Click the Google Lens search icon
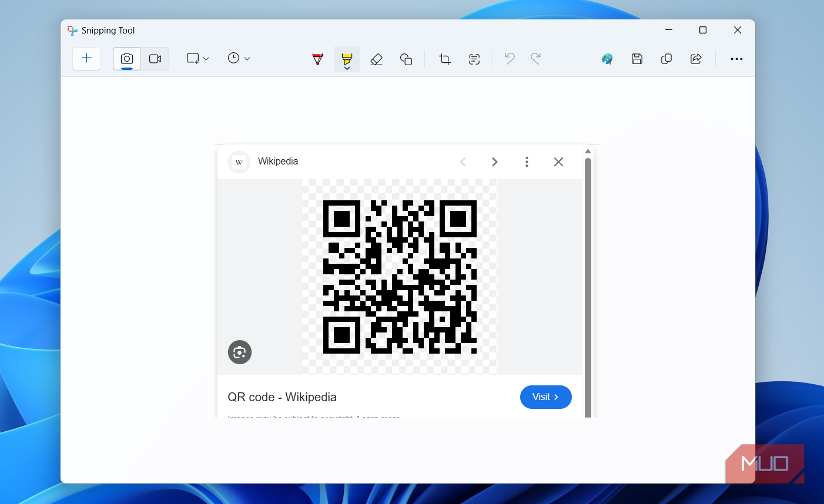The height and width of the screenshot is (504, 824). 240,352
